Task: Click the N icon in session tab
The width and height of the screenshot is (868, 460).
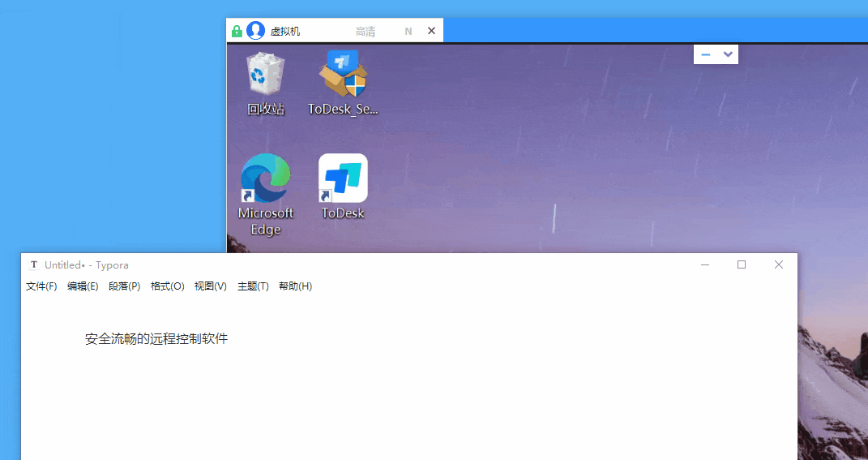Action: tap(408, 32)
